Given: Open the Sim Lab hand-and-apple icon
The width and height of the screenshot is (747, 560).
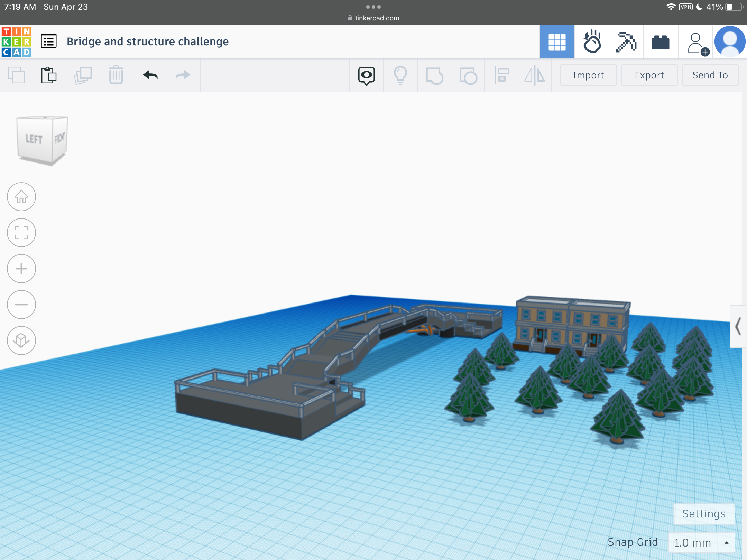Looking at the screenshot, I should click(x=592, y=42).
